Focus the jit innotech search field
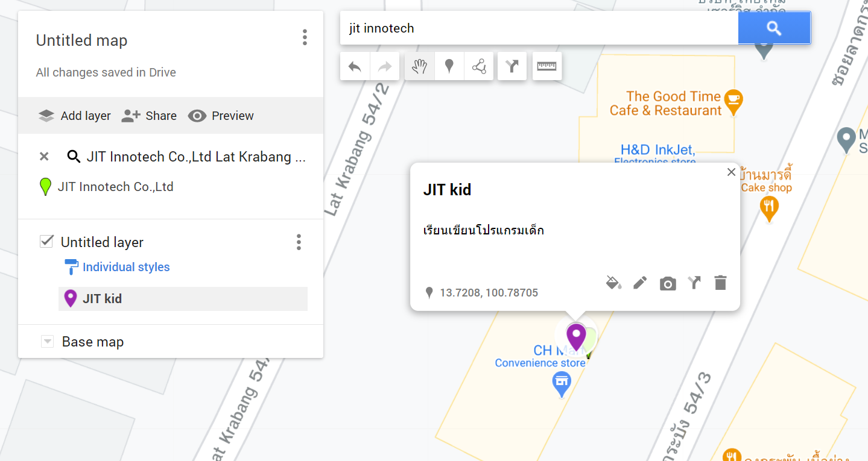The width and height of the screenshot is (868, 461). 539,28
